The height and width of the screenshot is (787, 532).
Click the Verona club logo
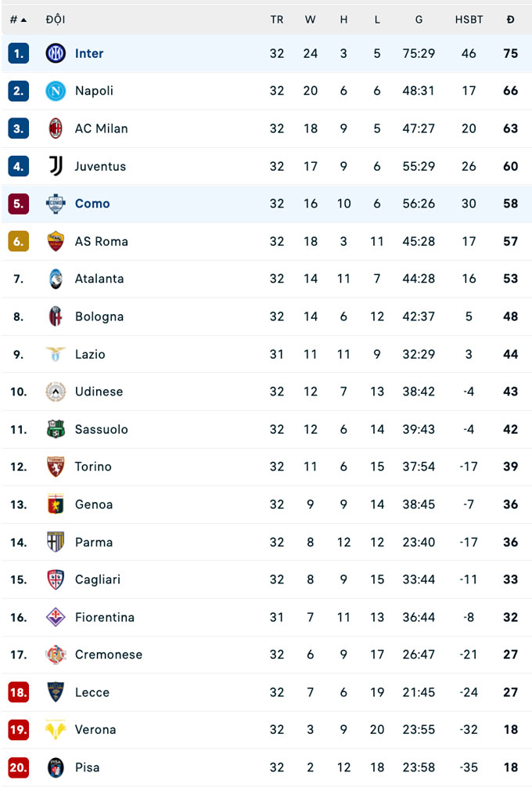[56, 730]
